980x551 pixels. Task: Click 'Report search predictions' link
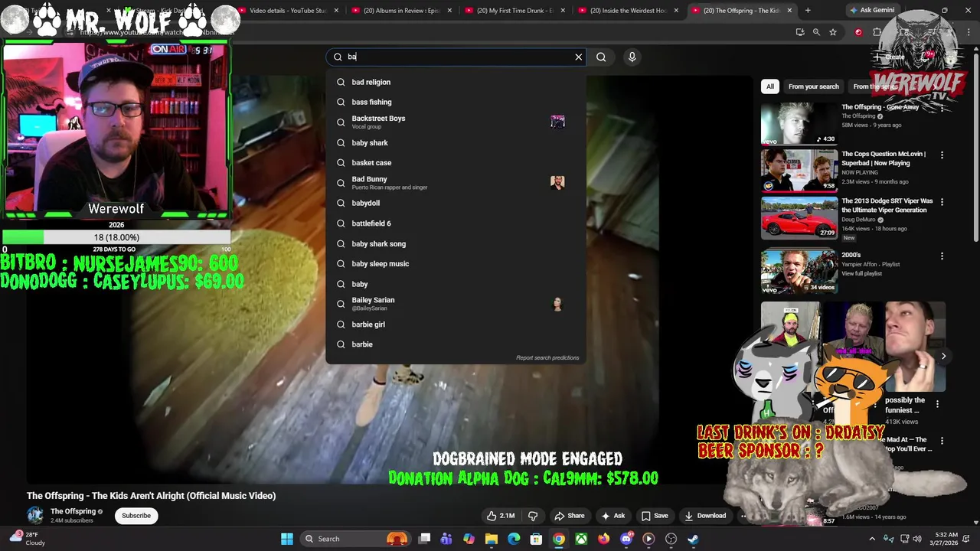pyautogui.click(x=547, y=357)
